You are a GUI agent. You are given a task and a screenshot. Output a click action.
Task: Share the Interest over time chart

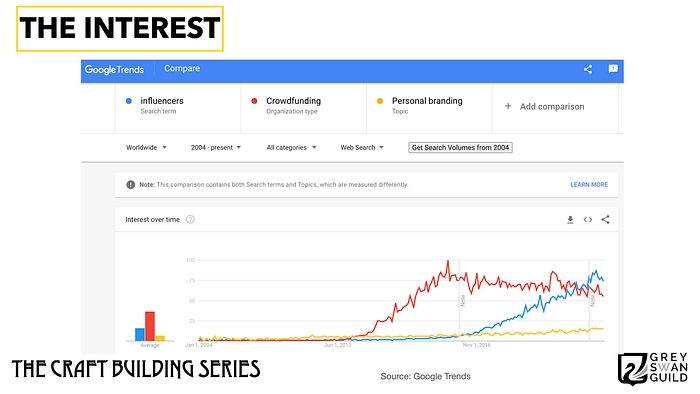tap(605, 220)
